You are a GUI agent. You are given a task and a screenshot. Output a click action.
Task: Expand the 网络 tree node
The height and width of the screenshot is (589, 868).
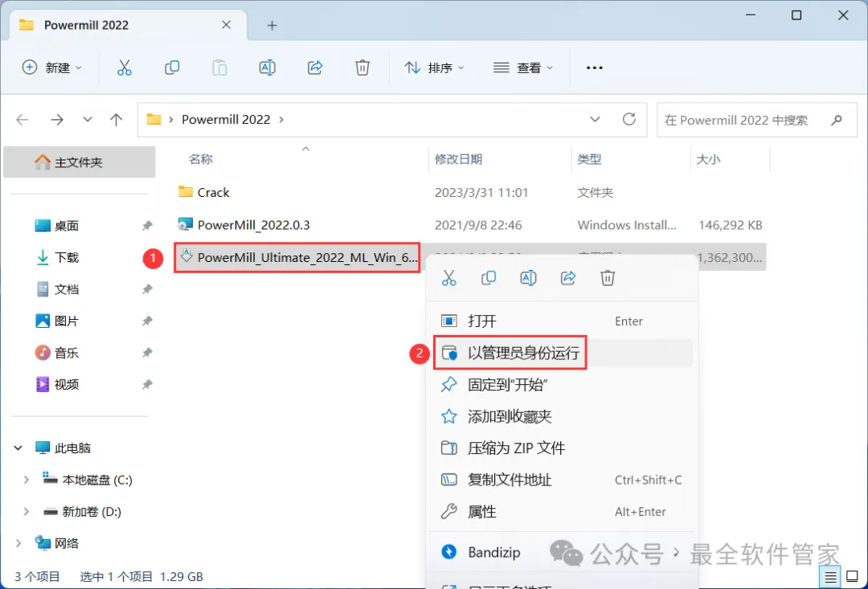(x=18, y=543)
